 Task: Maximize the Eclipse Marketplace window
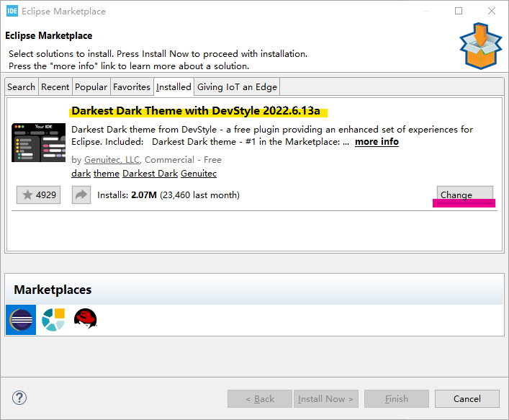459,11
